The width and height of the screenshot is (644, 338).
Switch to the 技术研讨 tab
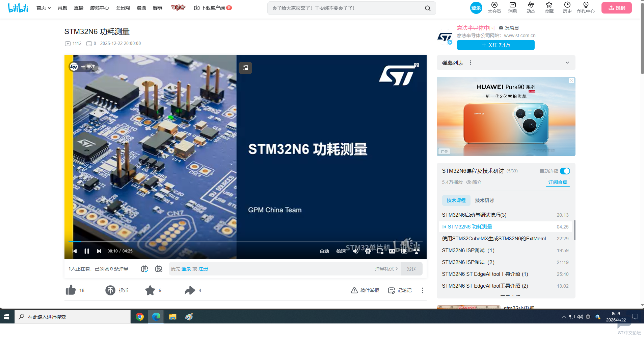coord(484,200)
